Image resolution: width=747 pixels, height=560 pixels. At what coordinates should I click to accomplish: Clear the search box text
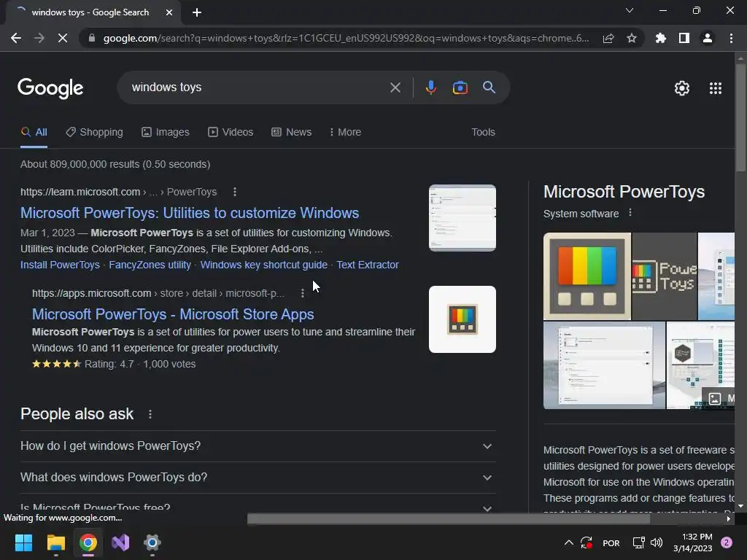395,87
